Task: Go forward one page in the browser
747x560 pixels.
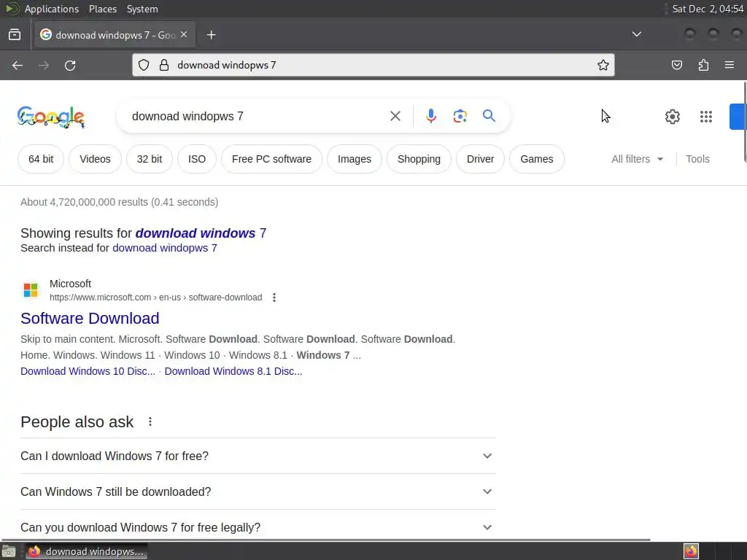Action: pos(44,65)
